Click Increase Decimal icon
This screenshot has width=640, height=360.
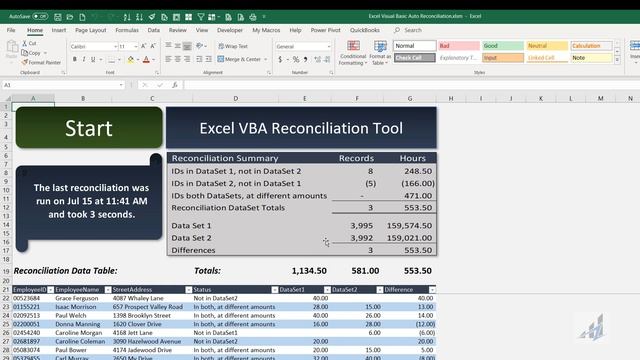[318, 60]
